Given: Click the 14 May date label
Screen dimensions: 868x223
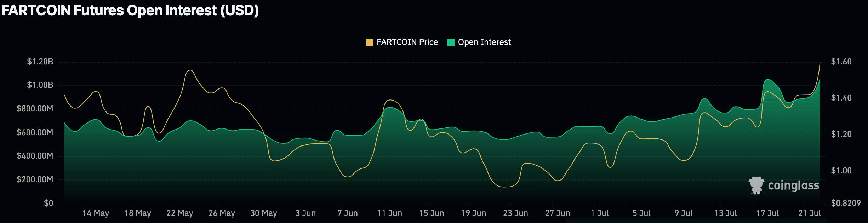Looking at the screenshot, I should point(96,213).
